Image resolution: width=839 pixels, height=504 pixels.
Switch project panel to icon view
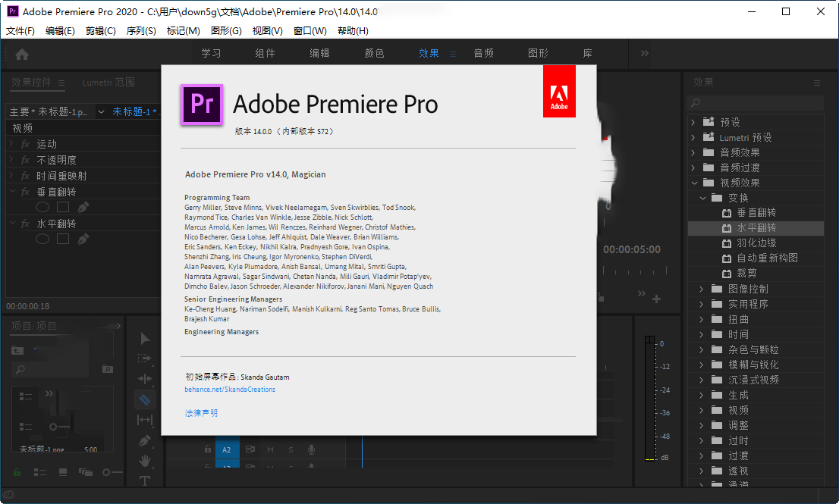(63, 472)
